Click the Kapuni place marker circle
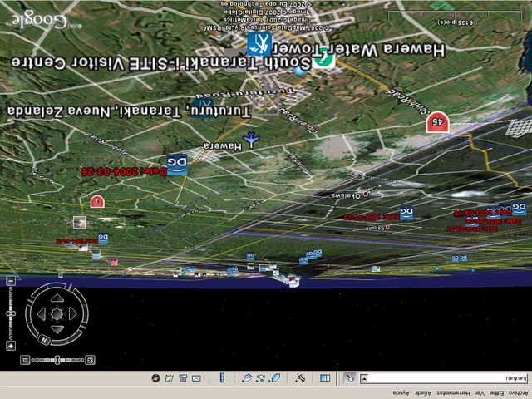Viewport: 532px width, 399px height. click(x=387, y=227)
